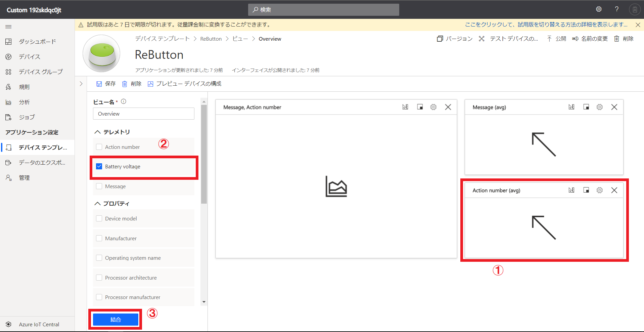Click the field list scrollbar thumb

(x=204, y=154)
